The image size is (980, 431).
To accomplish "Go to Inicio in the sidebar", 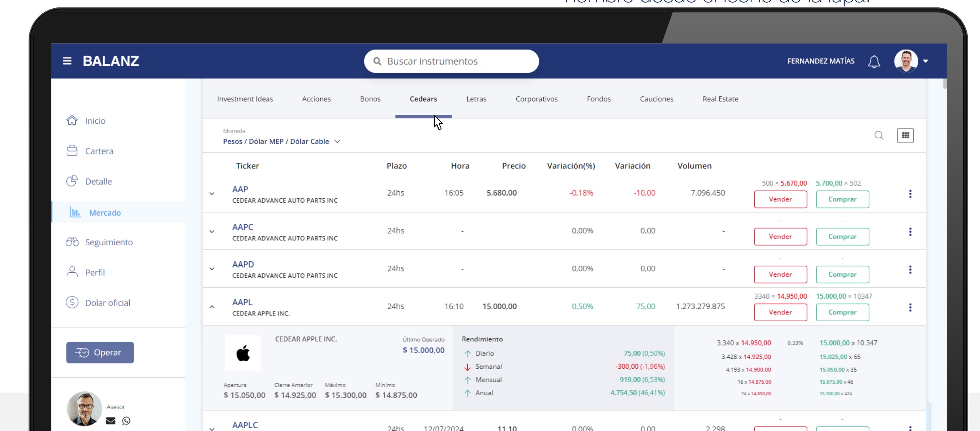I will [86, 120].
